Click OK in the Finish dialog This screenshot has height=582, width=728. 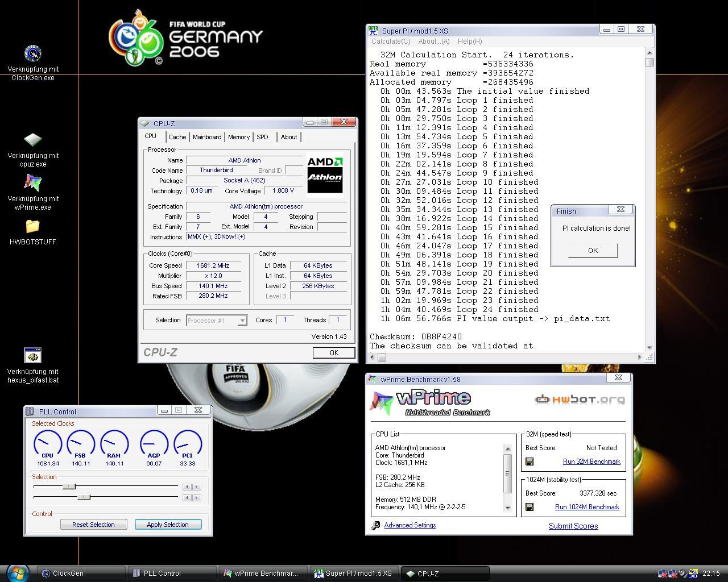coord(593,251)
